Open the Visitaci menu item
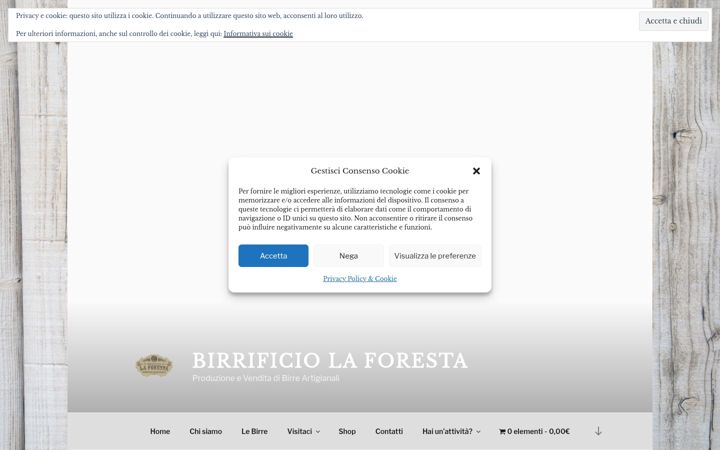Image resolution: width=720 pixels, height=450 pixels. coord(299,431)
